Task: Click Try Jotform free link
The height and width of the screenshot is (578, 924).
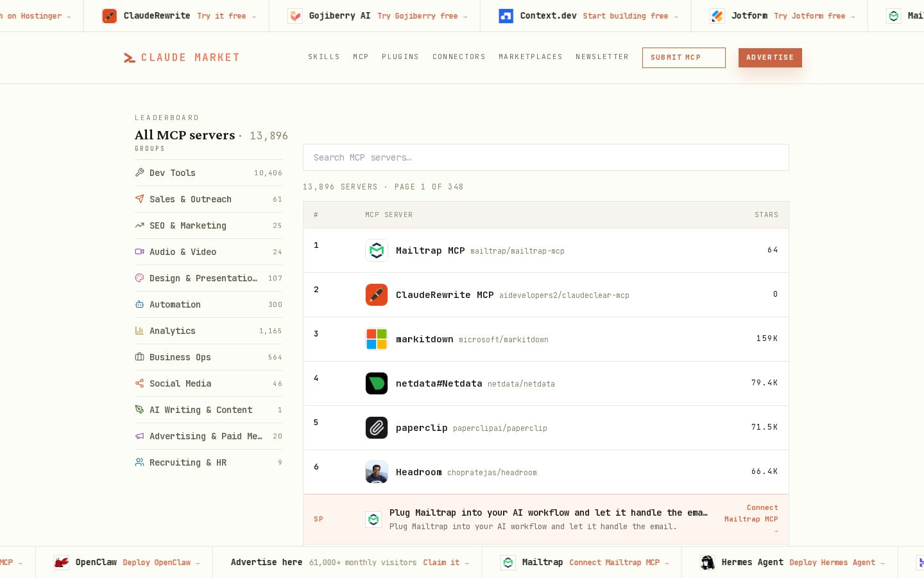Action: click(814, 16)
